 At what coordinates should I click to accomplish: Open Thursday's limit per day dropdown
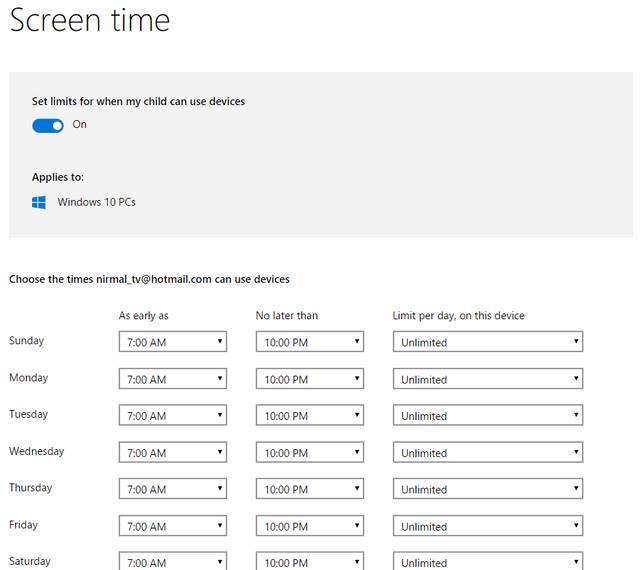[x=488, y=489]
